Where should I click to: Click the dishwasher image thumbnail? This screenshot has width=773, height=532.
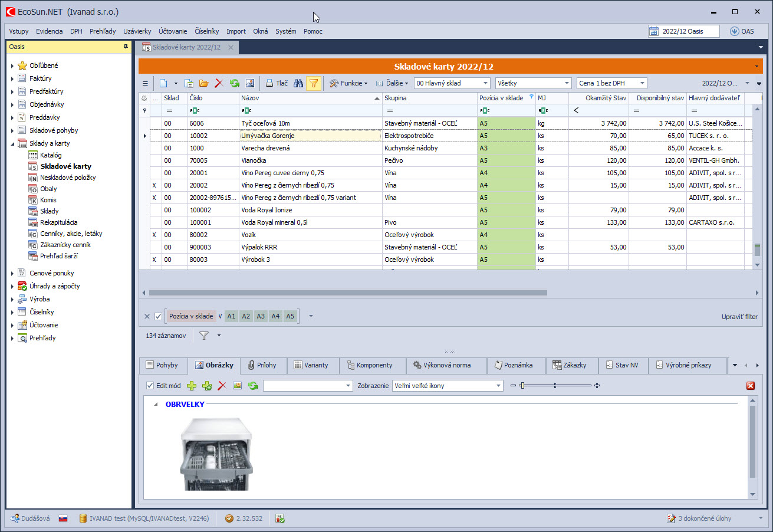[216, 453]
